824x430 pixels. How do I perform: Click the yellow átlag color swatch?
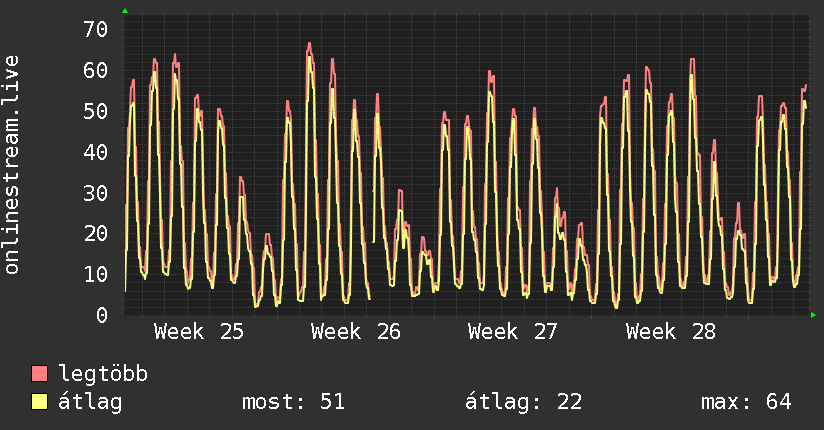point(39,401)
